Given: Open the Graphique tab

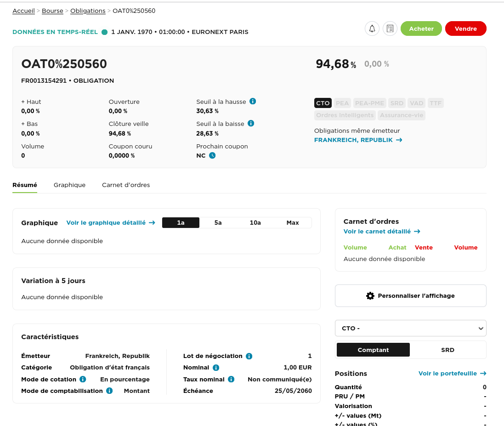Looking at the screenshot, I should click(69, 185).
